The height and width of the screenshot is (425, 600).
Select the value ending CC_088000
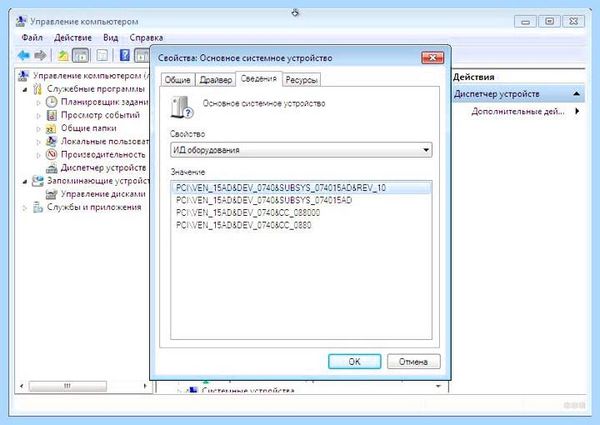coord(248,213)
